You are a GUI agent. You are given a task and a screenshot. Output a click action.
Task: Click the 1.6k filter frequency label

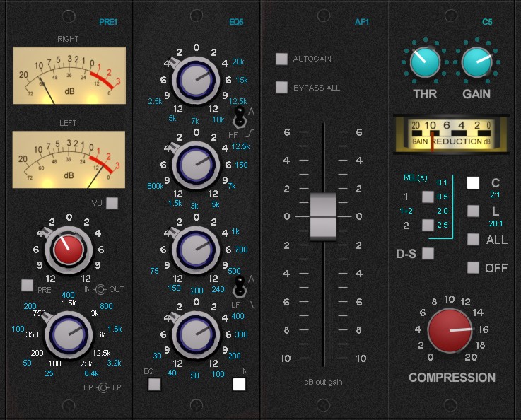115,329
